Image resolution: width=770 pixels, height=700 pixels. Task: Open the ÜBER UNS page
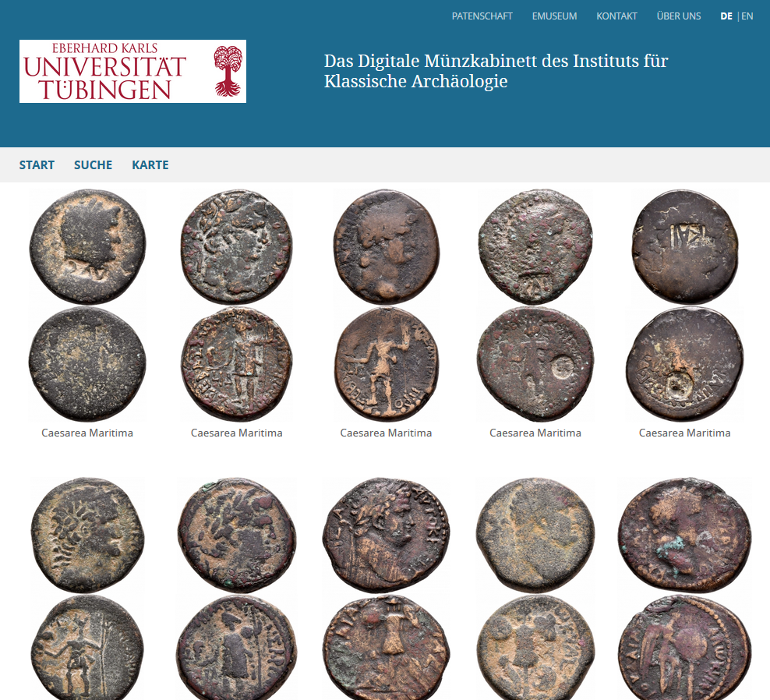(679, 16)
